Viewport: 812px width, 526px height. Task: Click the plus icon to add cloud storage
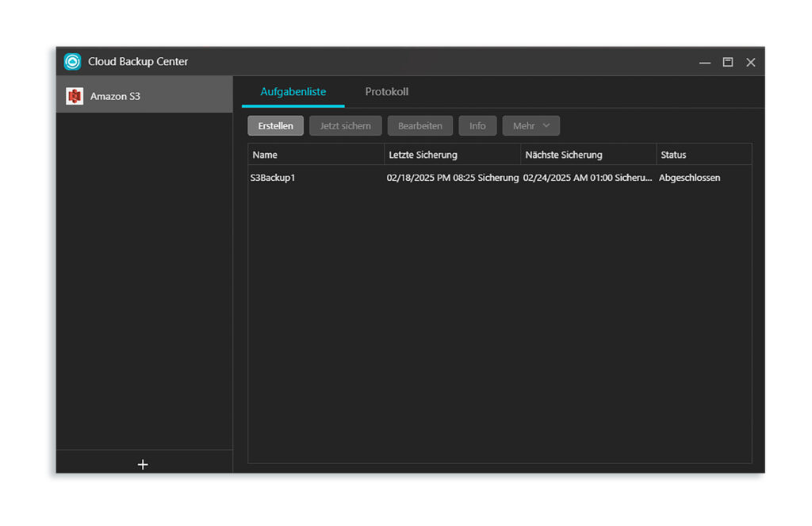pyautogui.click(x=143, y=464)
